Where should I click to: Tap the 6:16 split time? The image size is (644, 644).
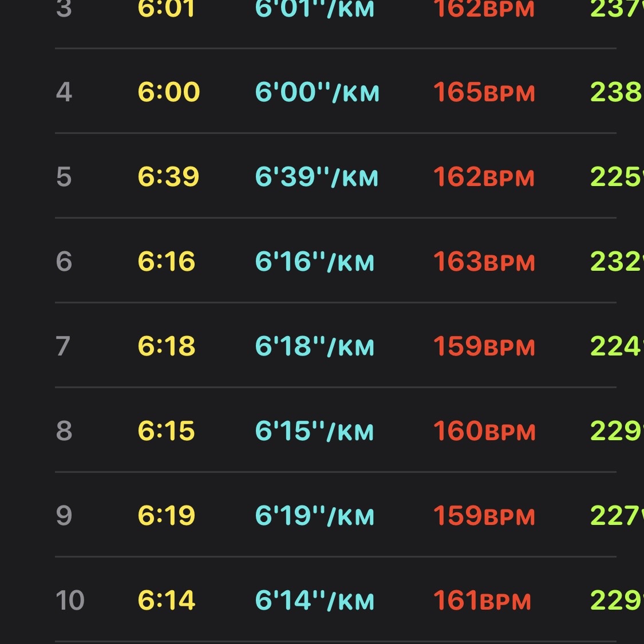[167, 261]
